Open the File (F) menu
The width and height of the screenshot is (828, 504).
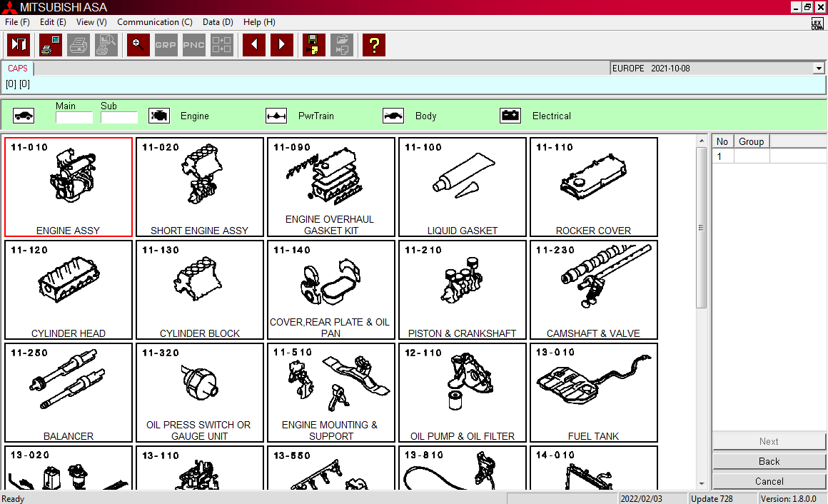[17, 22]
